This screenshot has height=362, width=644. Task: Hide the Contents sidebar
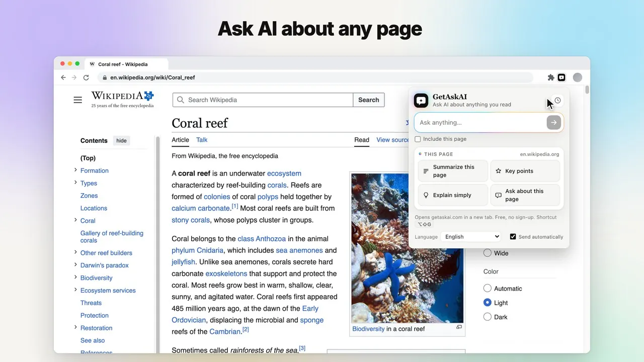pyautogui.click(x=122, y=141)
